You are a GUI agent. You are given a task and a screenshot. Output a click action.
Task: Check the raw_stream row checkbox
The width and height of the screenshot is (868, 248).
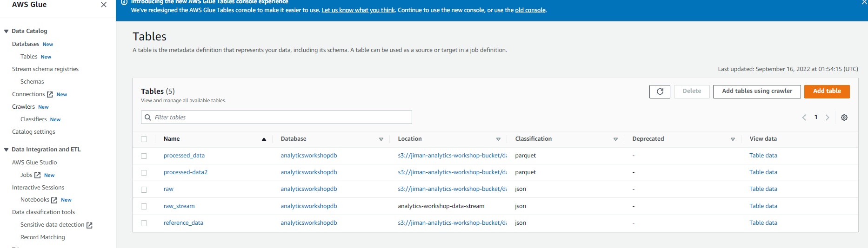click(144, 206)
